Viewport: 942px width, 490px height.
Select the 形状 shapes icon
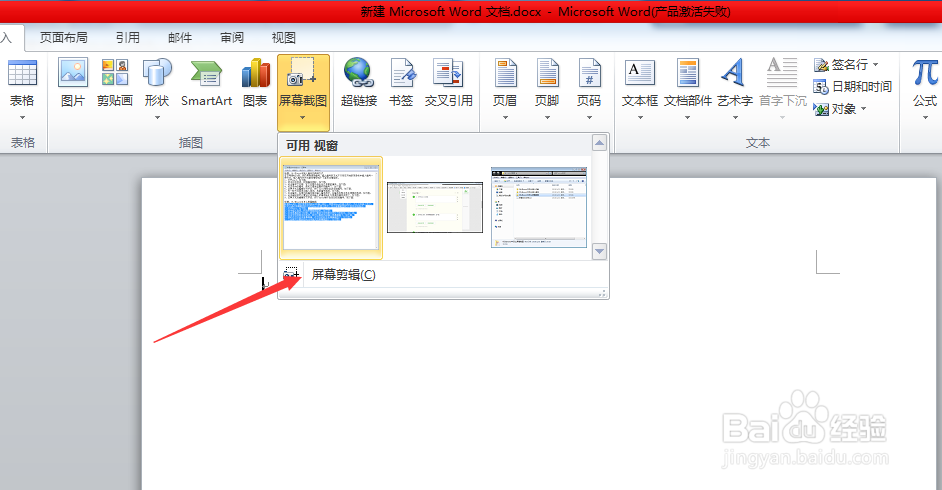point(157,73)
